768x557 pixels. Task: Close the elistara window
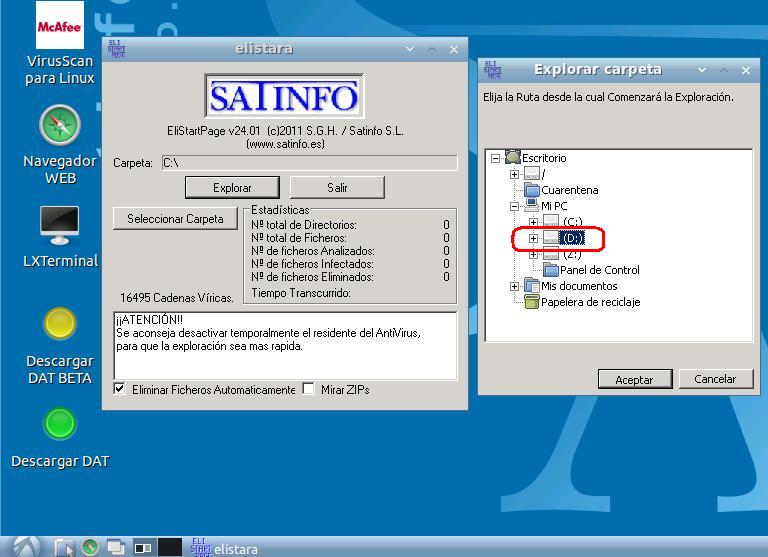pyautogui.click(x=454, y=49)
